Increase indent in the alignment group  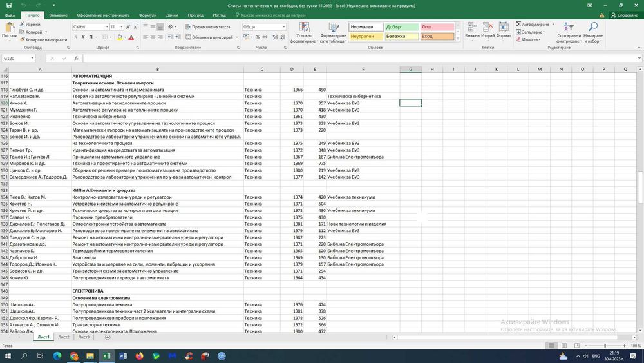tap(178, 37)
